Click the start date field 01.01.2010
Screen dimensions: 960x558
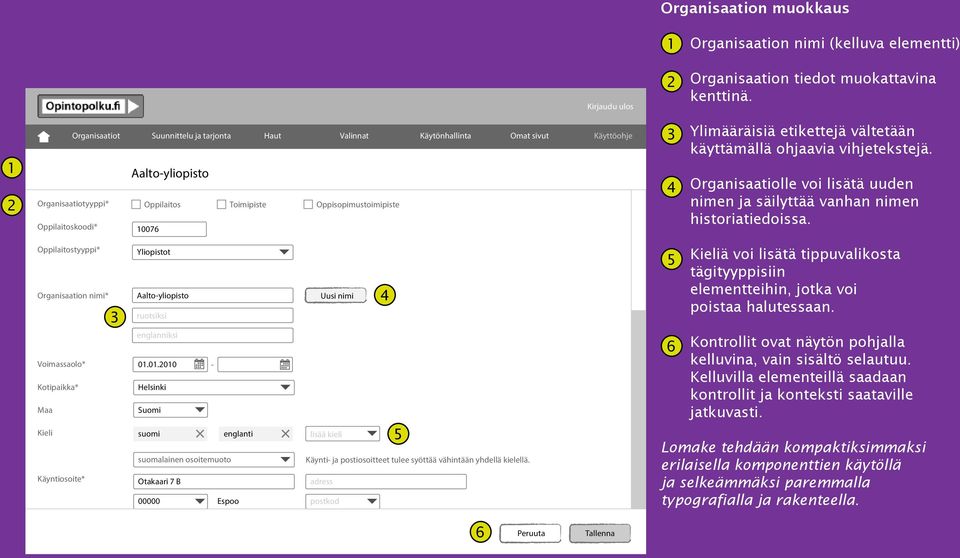[170, 364]
